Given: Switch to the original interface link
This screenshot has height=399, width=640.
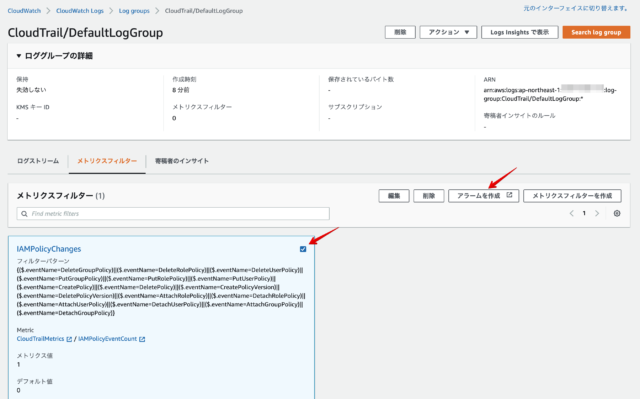Looking at the screenshot, I should [576, 8].
